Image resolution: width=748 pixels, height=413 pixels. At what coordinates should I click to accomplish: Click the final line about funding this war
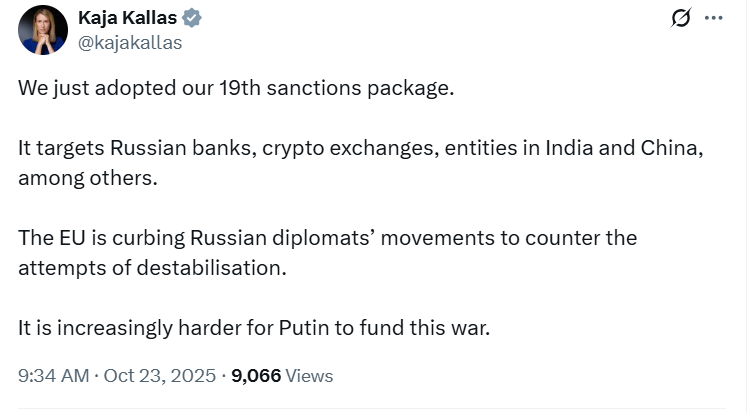[x=254, y=328]
